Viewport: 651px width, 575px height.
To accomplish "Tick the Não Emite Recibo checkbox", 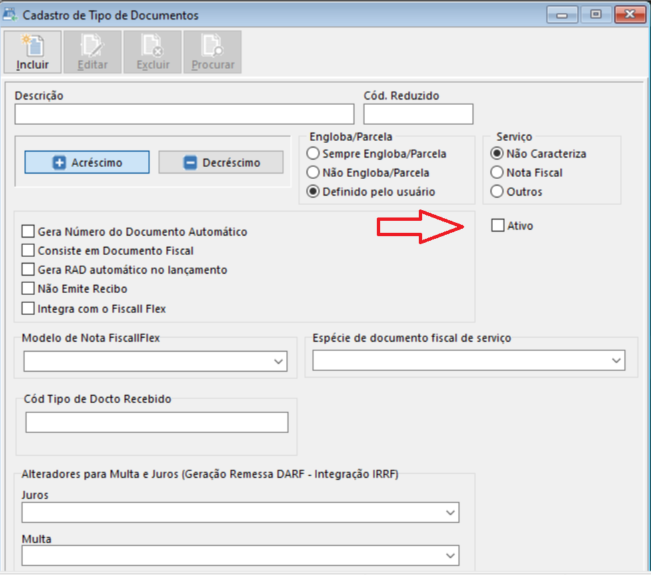I will pos(28,289).
